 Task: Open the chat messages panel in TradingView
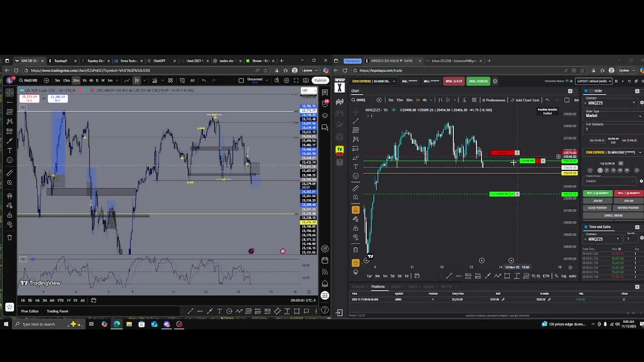[x=325, y=128]
